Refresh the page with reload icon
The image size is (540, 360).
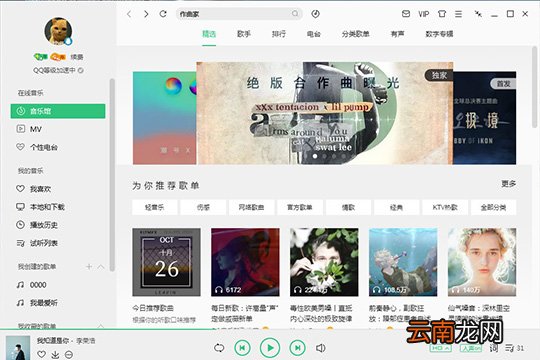163,14
